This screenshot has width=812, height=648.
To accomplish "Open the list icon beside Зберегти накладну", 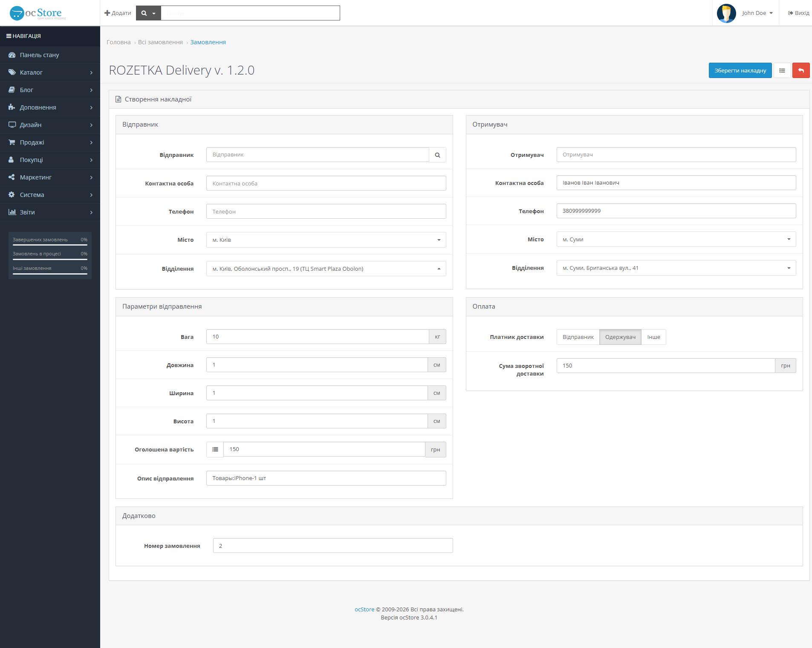I will (x=782, y=70).
